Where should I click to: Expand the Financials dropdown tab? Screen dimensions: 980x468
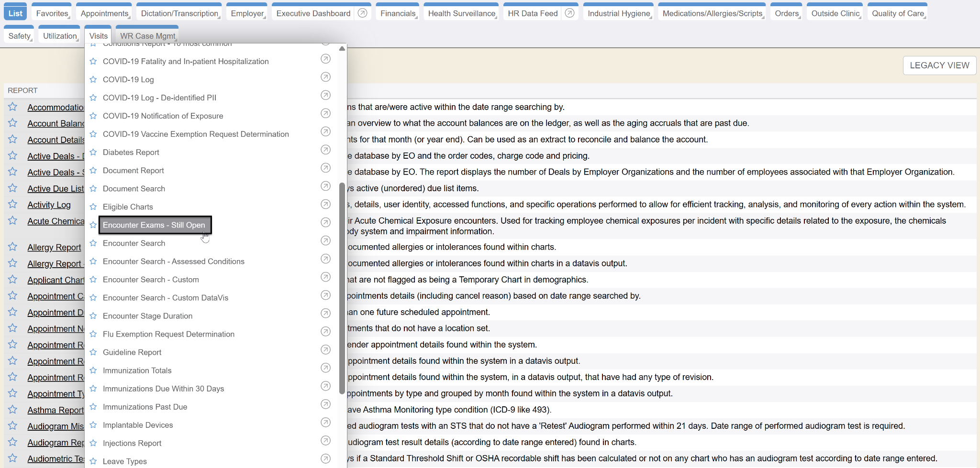398,13
